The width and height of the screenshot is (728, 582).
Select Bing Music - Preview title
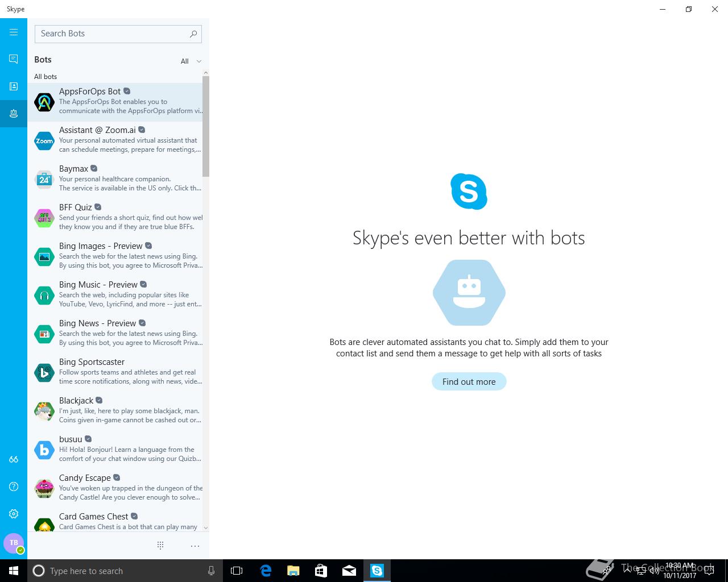click(98, 285)
